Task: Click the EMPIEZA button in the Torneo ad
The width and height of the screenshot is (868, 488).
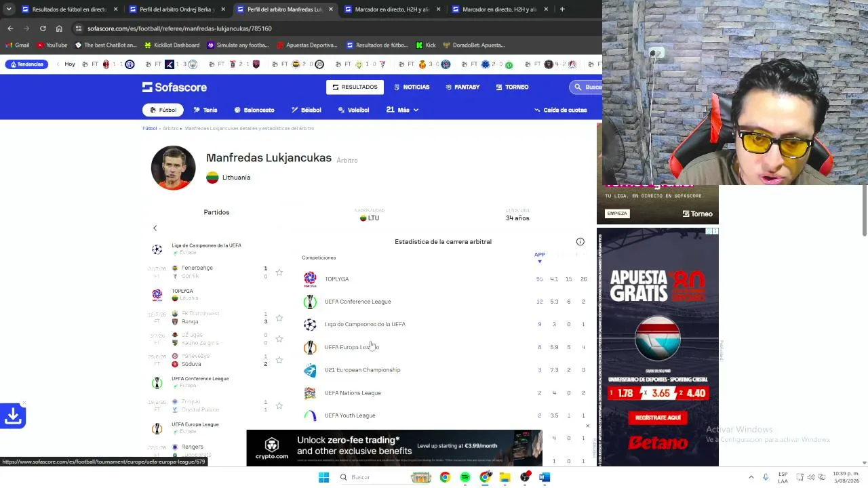Action: coord(617,213)
